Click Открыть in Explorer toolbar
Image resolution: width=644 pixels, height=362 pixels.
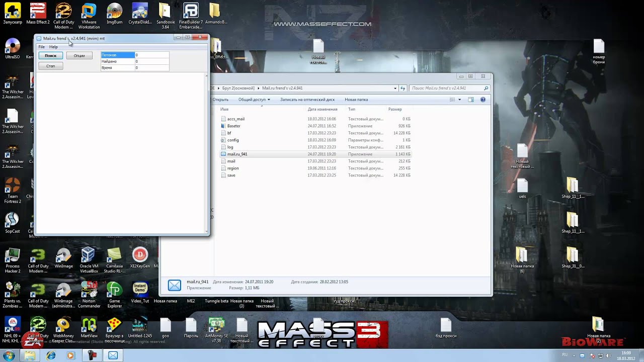point(220,100)
